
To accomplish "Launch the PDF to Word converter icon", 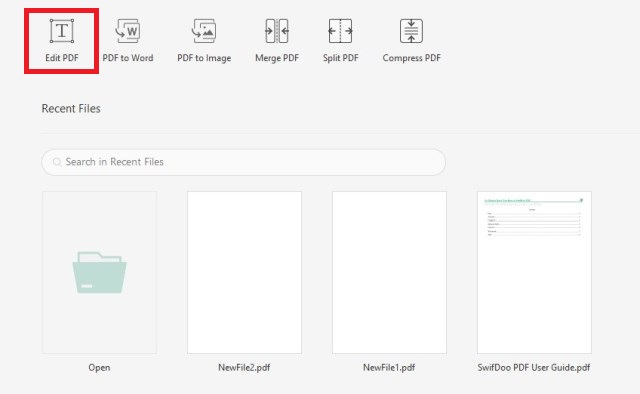I will pyautogui.click(x=128, y=31).
